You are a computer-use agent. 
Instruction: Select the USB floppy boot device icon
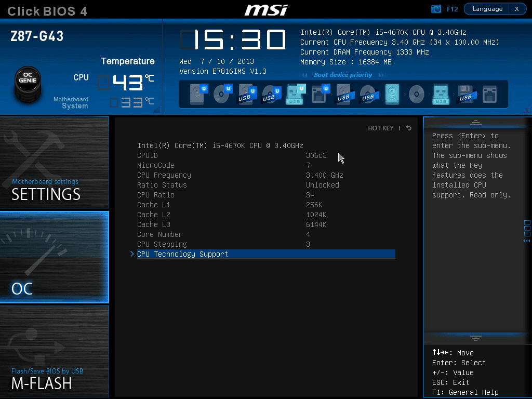pyautogui.click(x=465, y=95)
